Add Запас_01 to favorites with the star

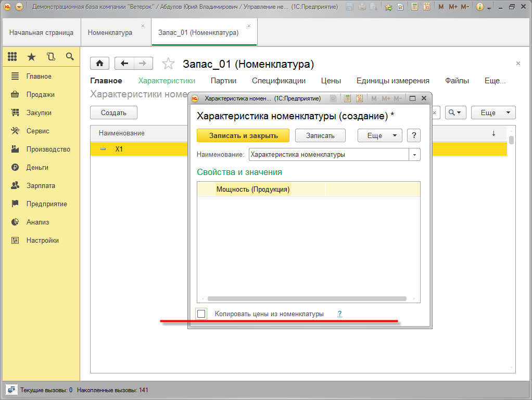168,64
